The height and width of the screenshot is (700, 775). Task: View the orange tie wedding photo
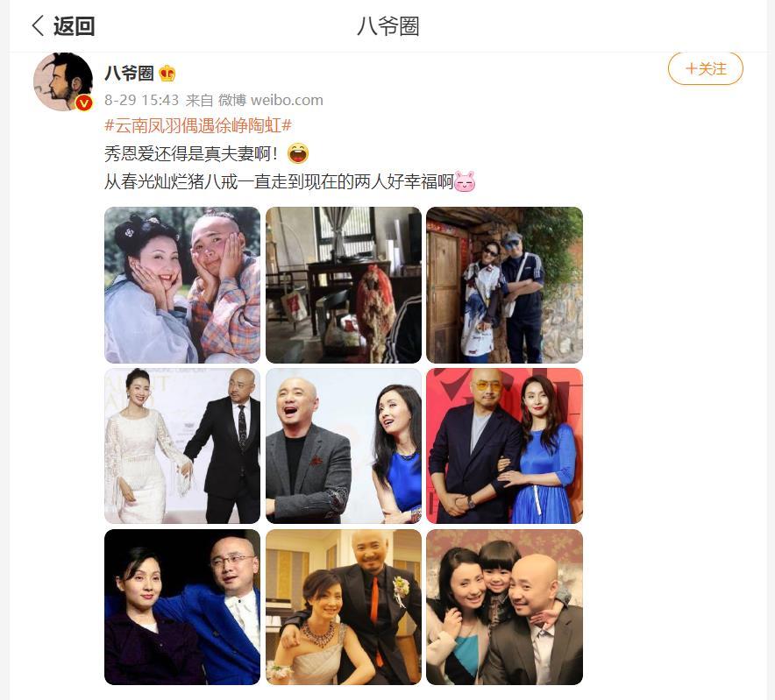tap(344, 607)
